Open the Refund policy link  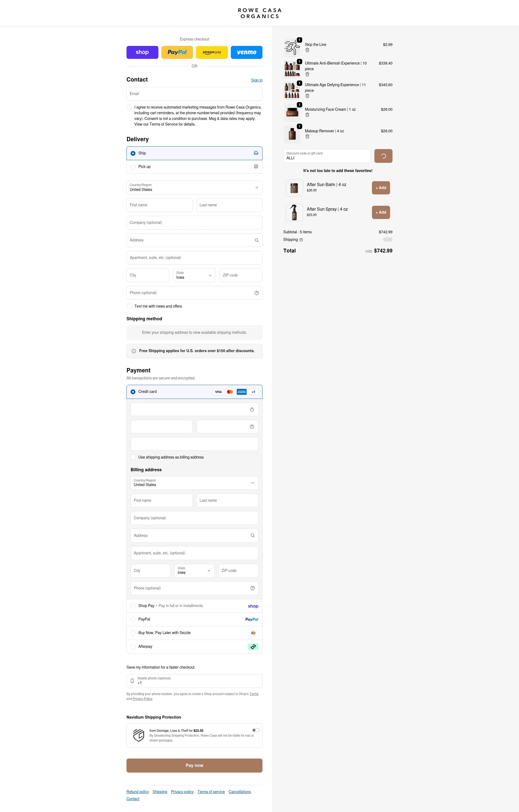click(x=138, y=792)
